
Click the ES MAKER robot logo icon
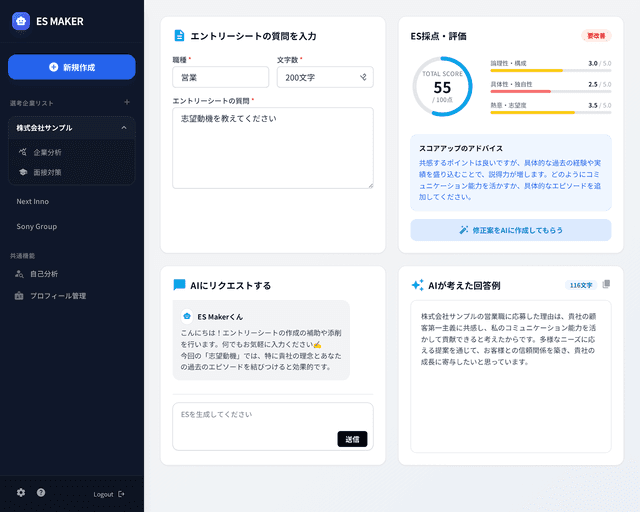[x=21, y=21]
